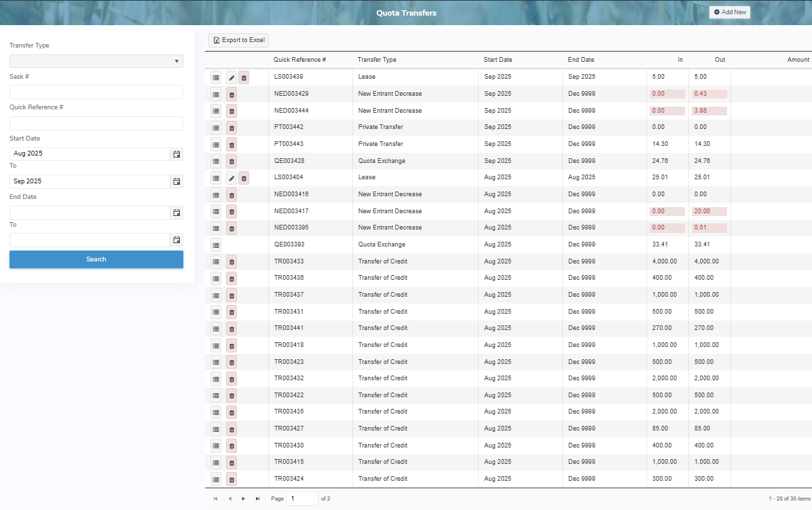Open details for Lease LS003439
The image size is (812, 510).
[x=216, y=77]
